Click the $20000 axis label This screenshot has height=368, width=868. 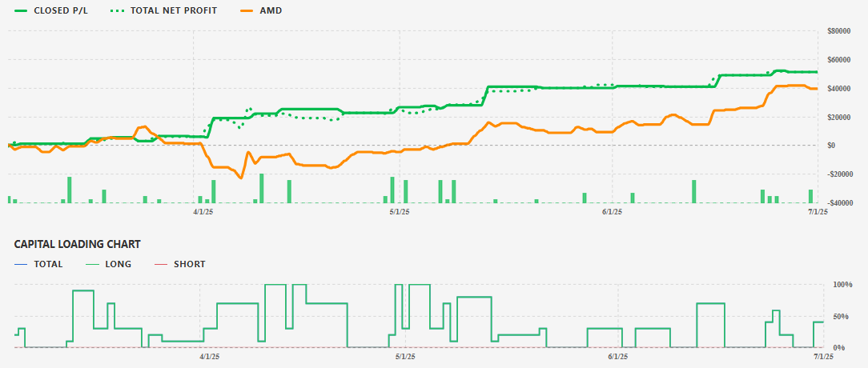837,118
